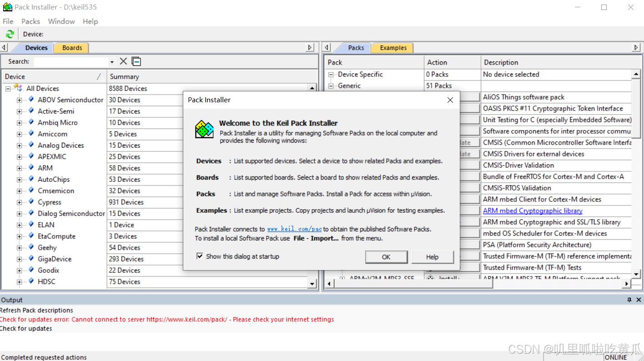
Task: Click the Help button in the dialog
Action: [433, 257]
